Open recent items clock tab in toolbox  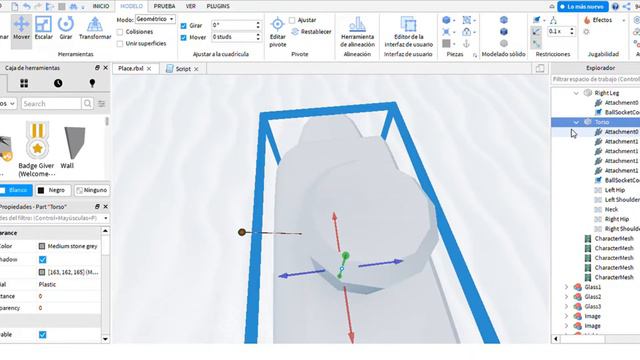58,83
